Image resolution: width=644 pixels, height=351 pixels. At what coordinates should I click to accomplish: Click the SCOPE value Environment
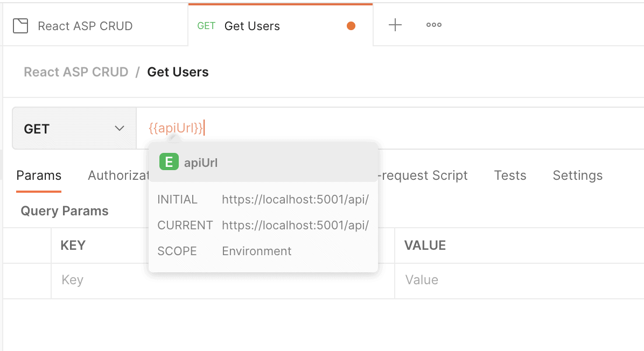257,251
